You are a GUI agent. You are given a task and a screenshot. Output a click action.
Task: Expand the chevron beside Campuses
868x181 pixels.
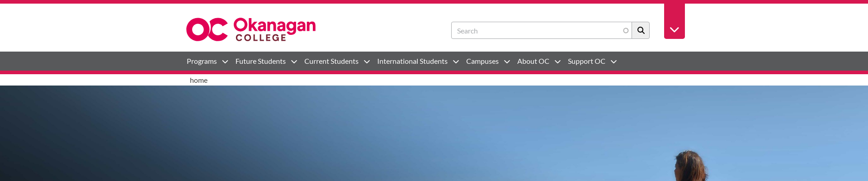507,62
